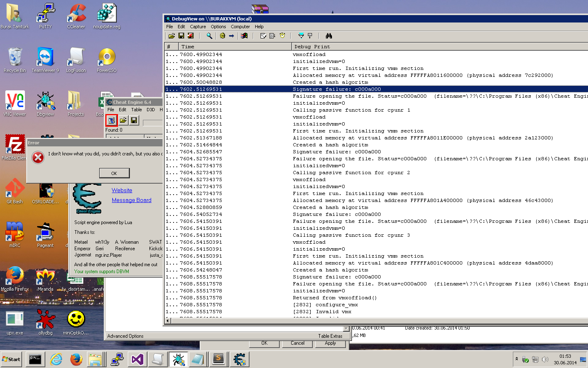588x368 pixels.
Task: Clear the DebugView display with red X icon
Action: coord(191,36)
